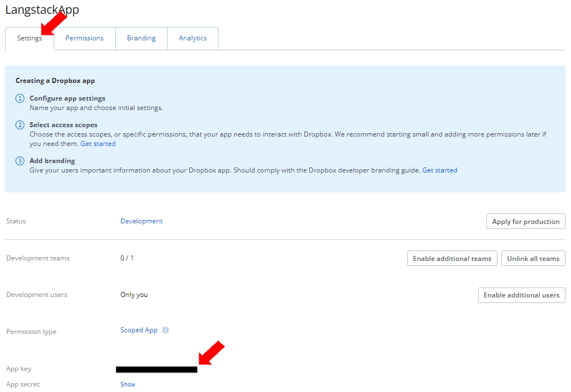The image size is (571, 392).
Task: Click the Only you development users value
Action: click(x=134, y=295)
